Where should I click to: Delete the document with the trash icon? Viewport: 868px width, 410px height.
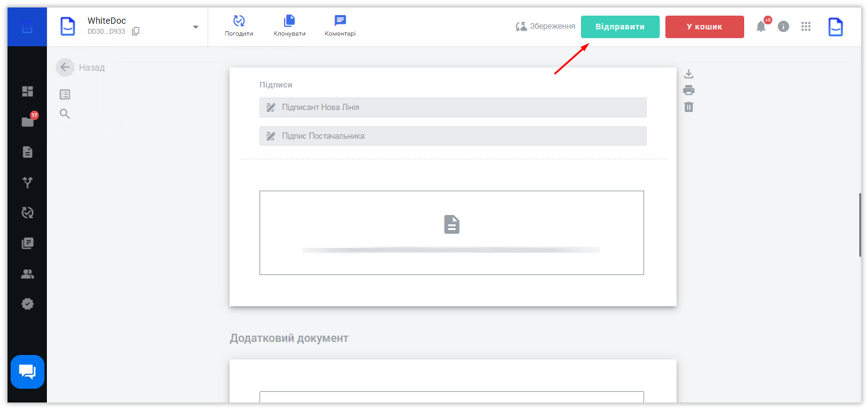(x=689, y=107)
